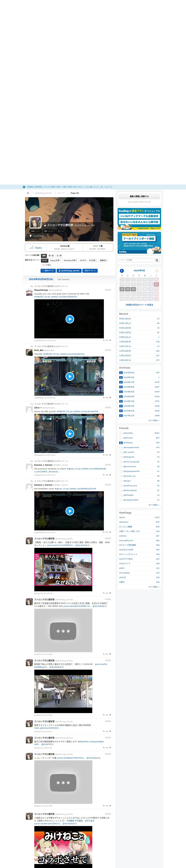Click the twilog 課金プラン banner
Image resolution: width=186 pixels, height=868 pixels.
point(139,219)
